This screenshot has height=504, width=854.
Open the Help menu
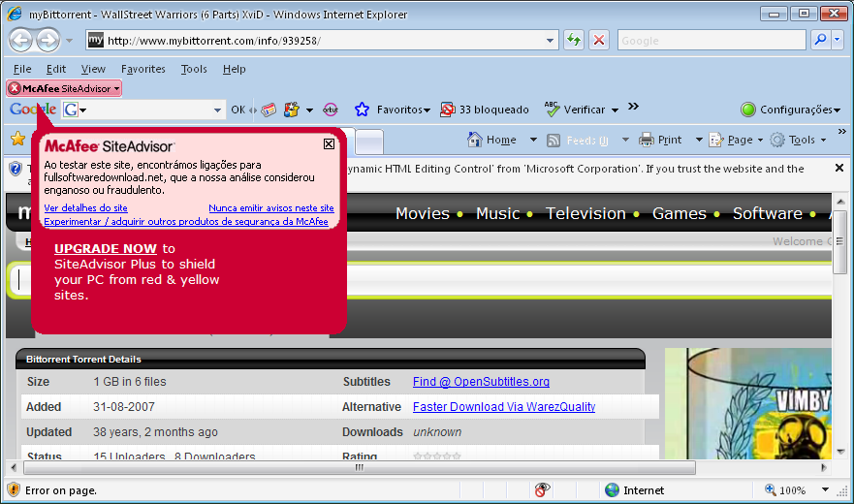pos(235,69)
